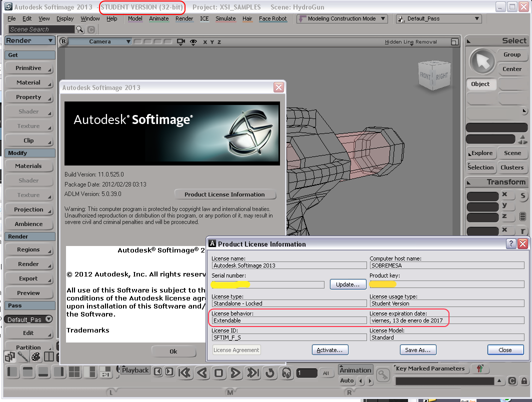This screenshot has height=402, width=532.
Task: Select the large arrow selection tool
Action: click(x=482, y=61)
